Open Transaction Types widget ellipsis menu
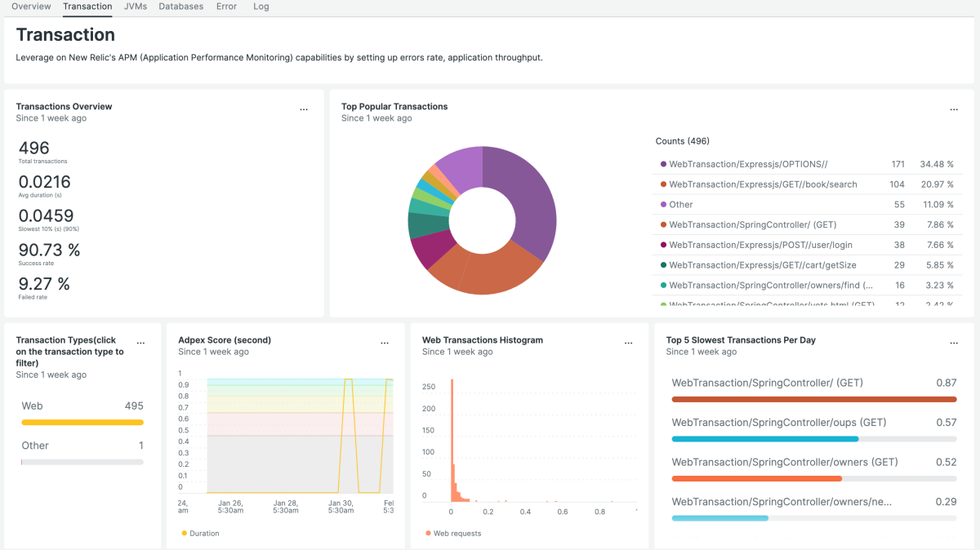This screenshot has height=550, width=980. click(x=140, y=344)
